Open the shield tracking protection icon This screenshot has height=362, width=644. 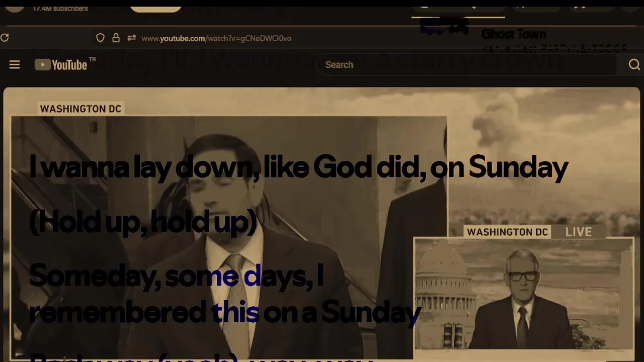[100, 38]
